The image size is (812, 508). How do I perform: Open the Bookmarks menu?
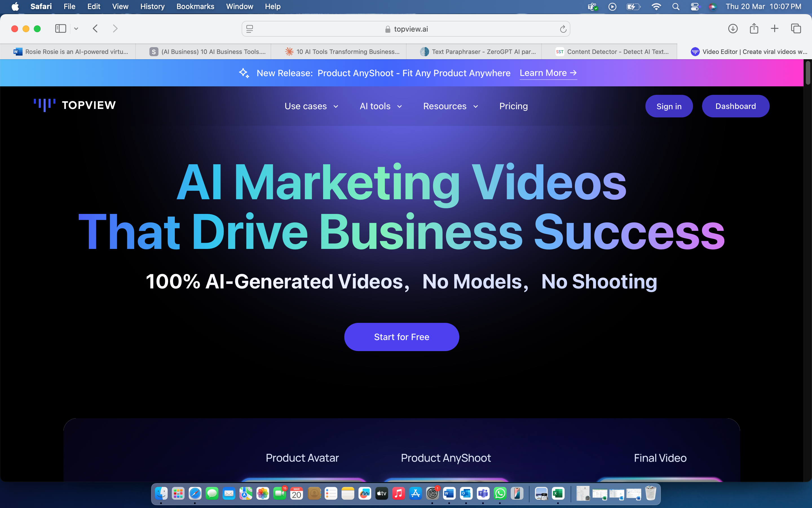[195, 6]
